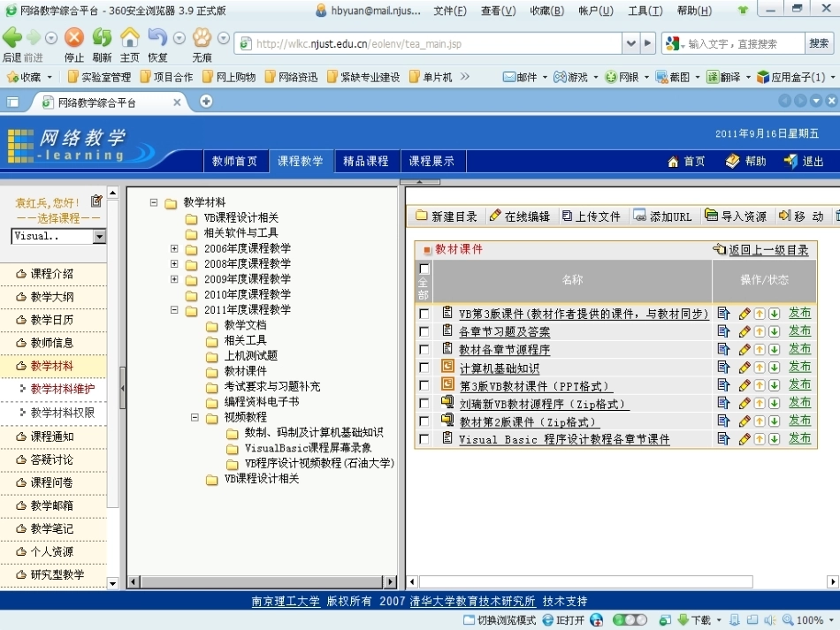Open the Visual.. course selection dropdown
This screenshot has height=630, width=840.
(99, 236)
